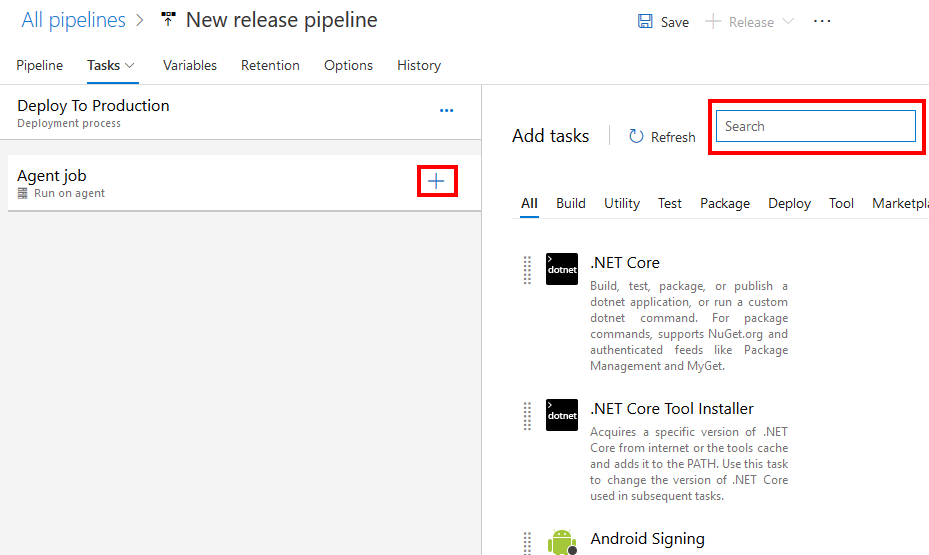Click the Save disk icon
This screenshot has width=929, height=555.
(645, 21)
